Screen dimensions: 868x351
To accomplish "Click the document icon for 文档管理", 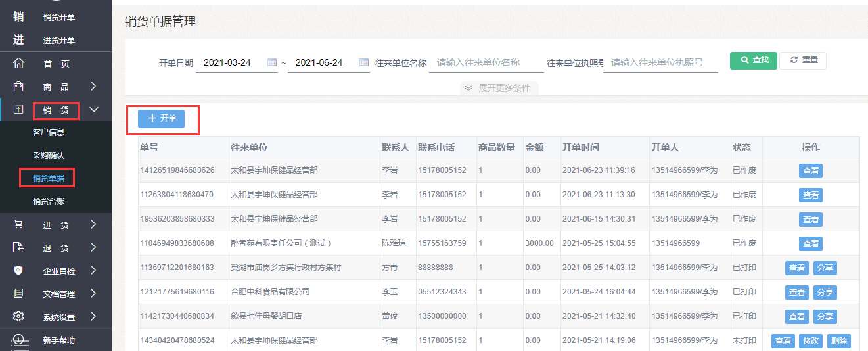I will 18,293.
